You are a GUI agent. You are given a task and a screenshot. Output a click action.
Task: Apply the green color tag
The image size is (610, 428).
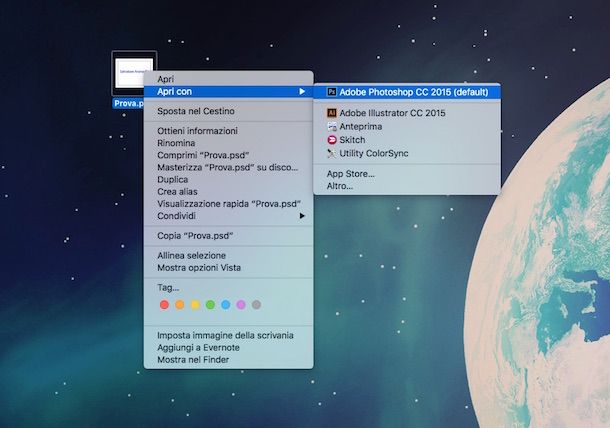point(211,305)
